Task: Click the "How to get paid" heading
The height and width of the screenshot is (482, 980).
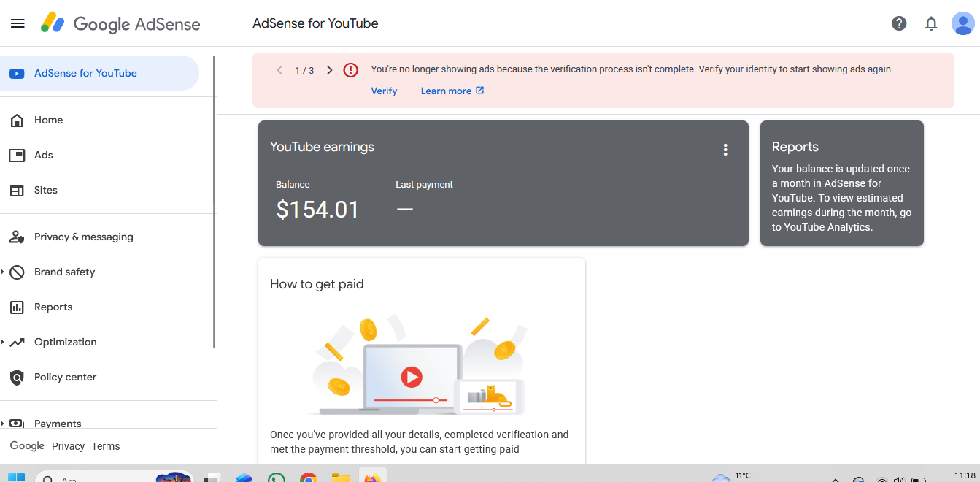Action: point(317,284)
